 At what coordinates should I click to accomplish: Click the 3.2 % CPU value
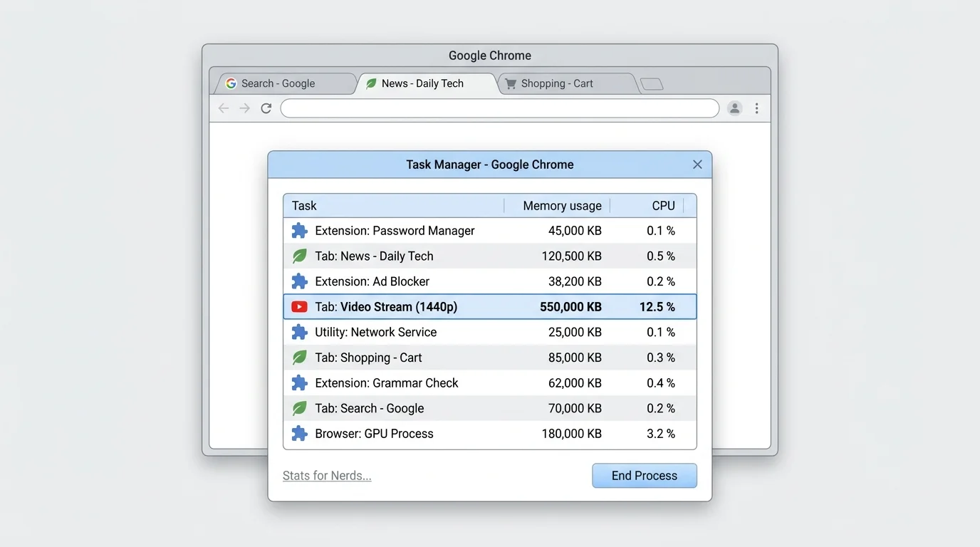click(x=661, y=434)
